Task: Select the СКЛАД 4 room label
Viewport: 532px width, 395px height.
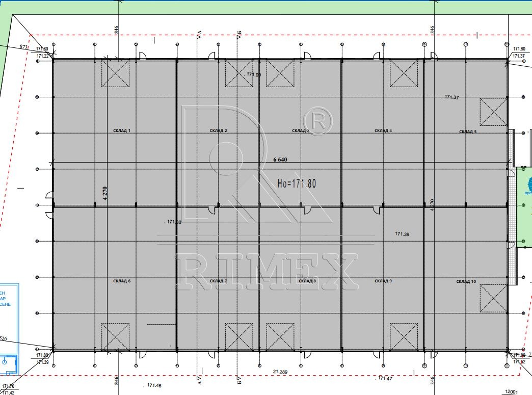Action: pos(383,131)
